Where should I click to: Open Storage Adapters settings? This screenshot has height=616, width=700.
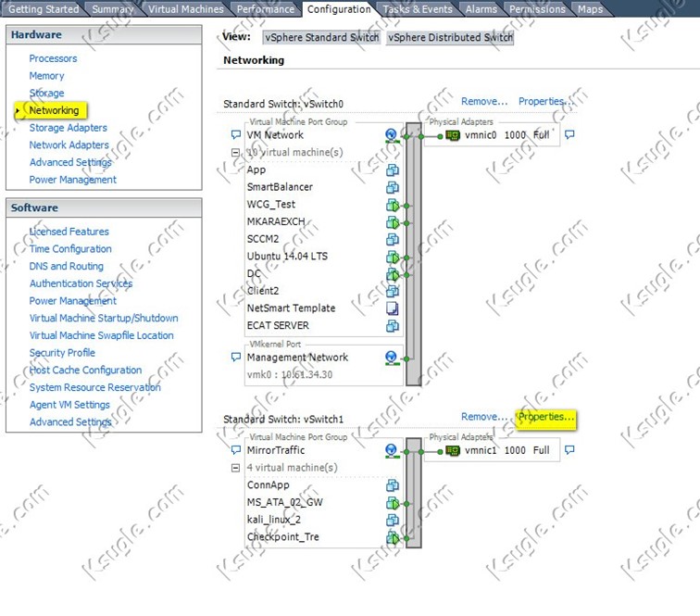(x=68, y=128)
